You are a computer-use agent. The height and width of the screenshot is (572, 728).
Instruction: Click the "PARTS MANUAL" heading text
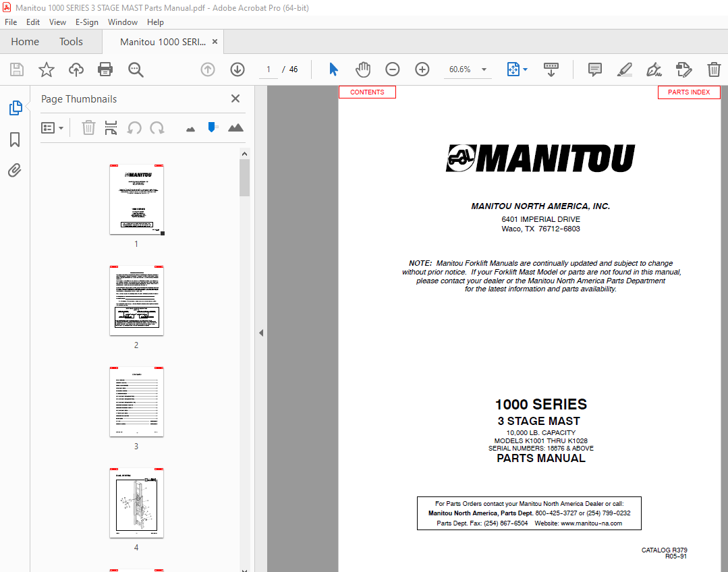pos(541,458)
